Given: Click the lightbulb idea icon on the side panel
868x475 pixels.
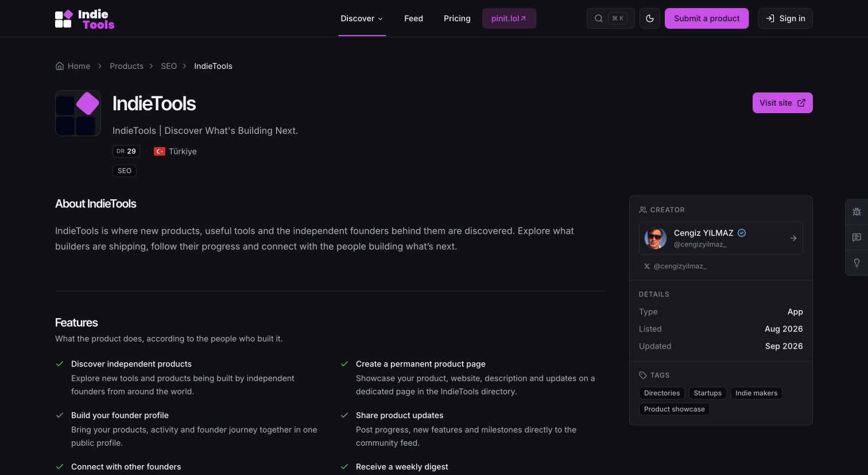Looking at the screenshot, I should (x=857, y=263).
